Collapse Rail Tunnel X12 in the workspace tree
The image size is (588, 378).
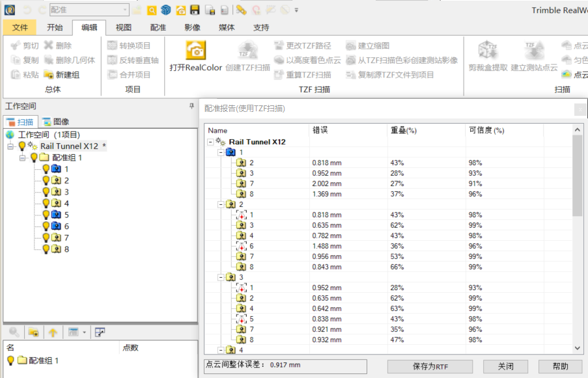(x=10, y=146)
